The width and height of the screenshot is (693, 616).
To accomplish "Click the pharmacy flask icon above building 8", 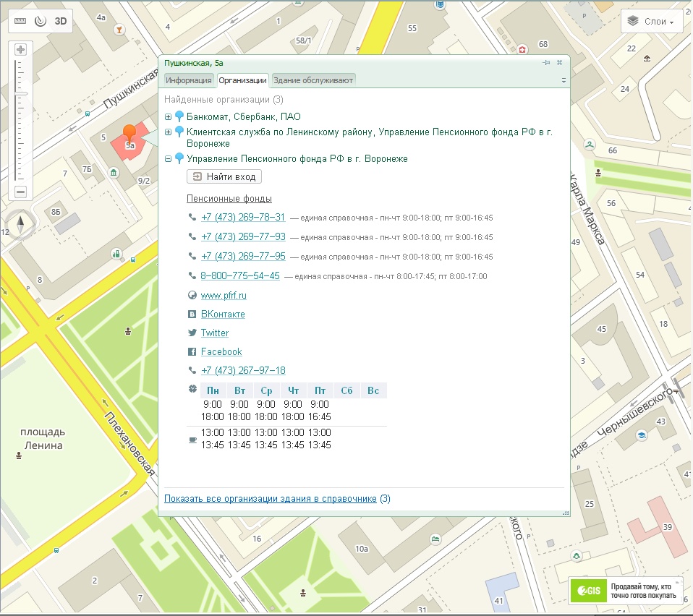I will (x=116, y=254).
